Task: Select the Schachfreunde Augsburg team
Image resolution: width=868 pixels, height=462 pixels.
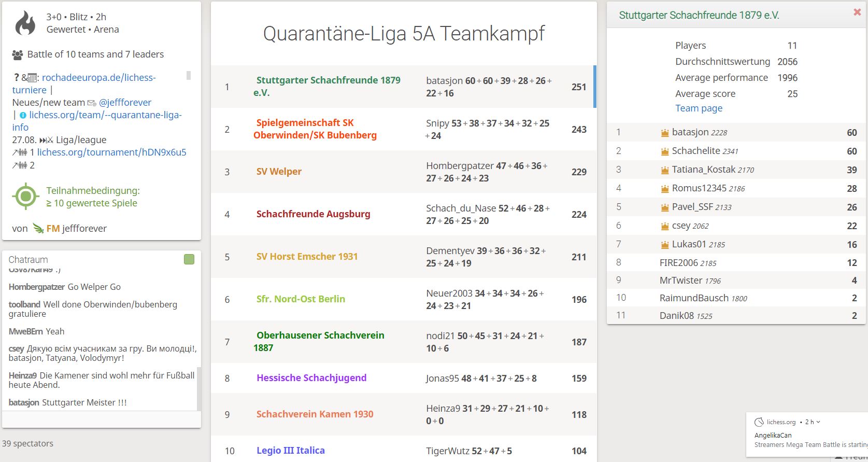Action: pos(313,214)
